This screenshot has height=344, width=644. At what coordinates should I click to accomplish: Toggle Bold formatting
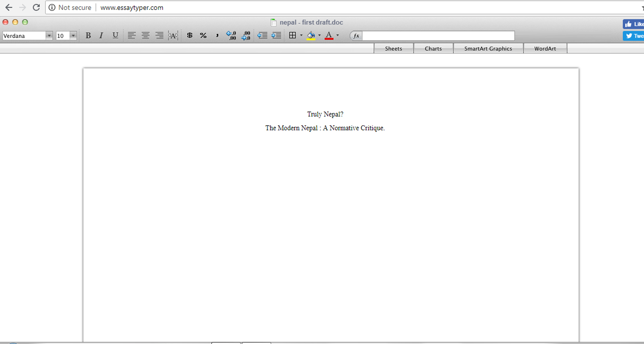(x=88, y=36)
